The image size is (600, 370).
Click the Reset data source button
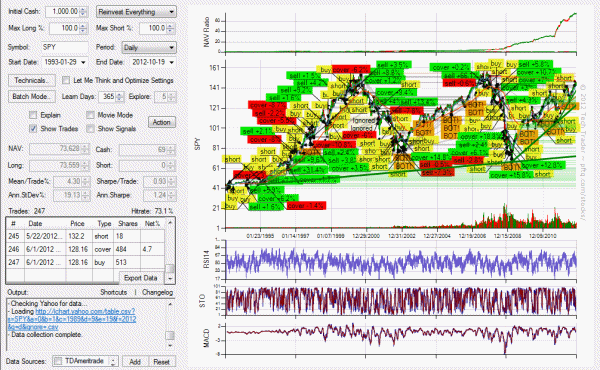(x=161, y=362)
